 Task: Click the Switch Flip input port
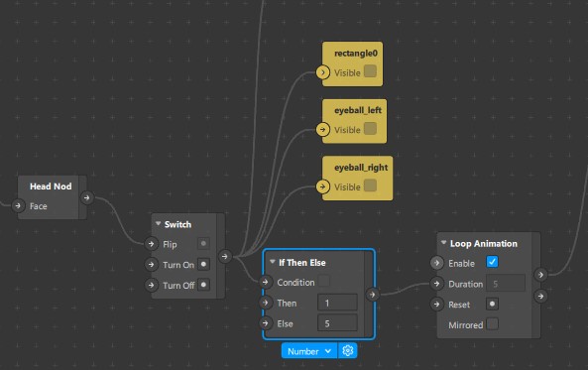point(151,244)
